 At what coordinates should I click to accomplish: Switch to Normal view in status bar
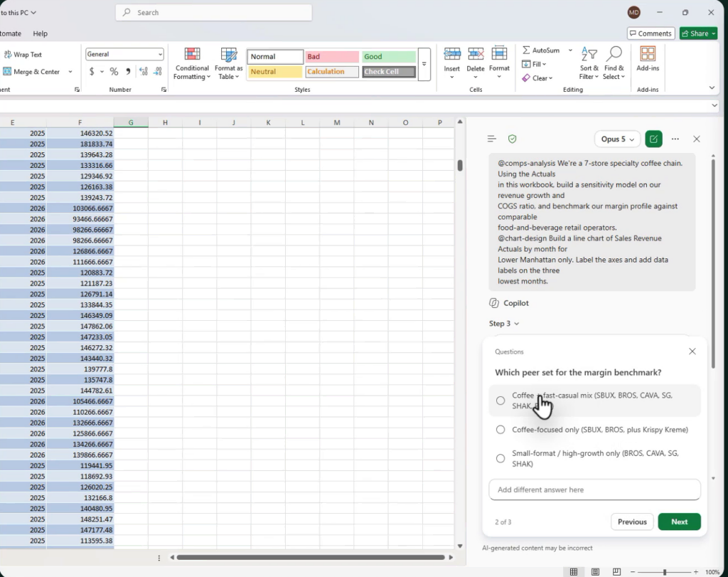574,572
